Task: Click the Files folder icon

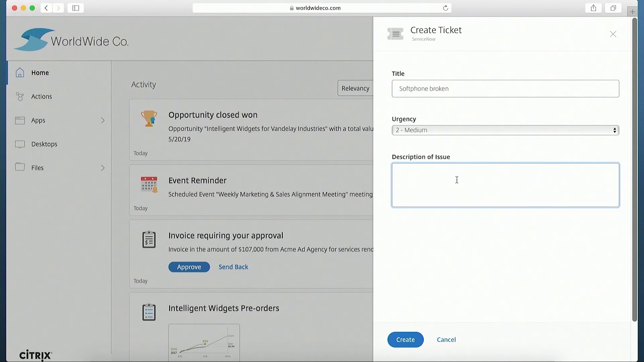Action: (20, 167)
